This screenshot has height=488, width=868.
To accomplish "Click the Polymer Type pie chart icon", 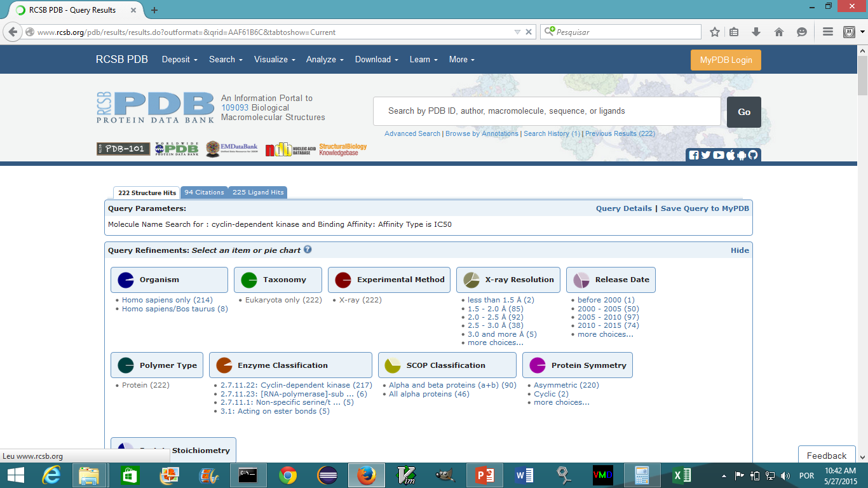I will 126,365.
